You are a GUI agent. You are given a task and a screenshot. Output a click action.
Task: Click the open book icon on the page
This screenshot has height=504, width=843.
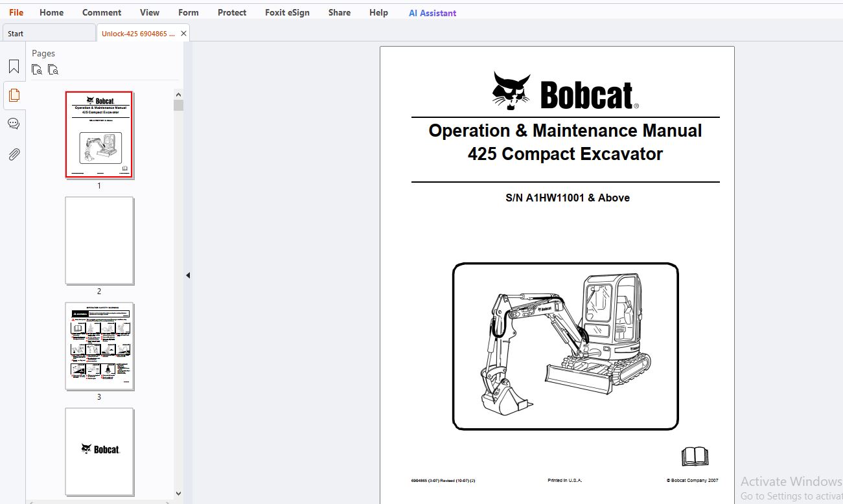pyautogui.click(x=695, y=457)
